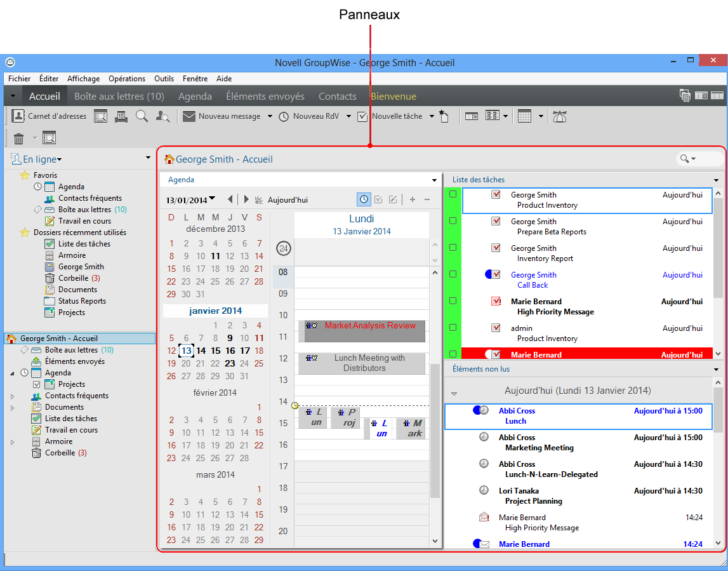Click the Nouveau message envelope icon
This screenshot has width=728, height=571.
(x=189, y=116)
